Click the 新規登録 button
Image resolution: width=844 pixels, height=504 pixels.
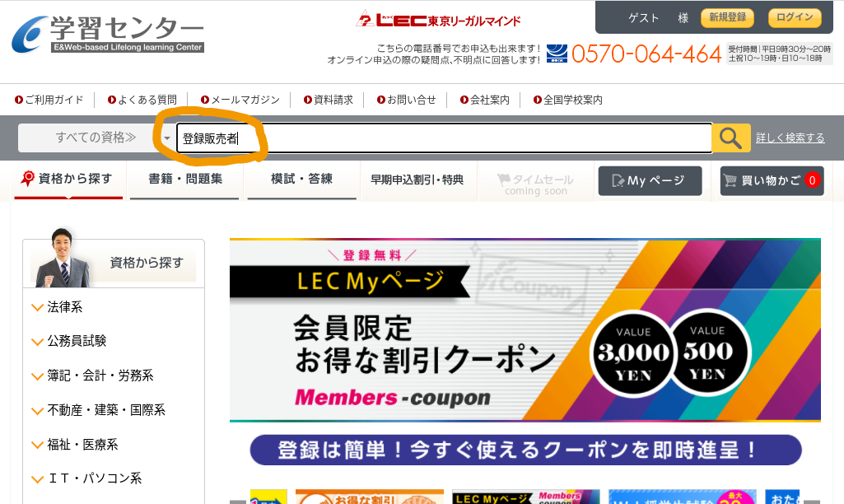point(727,18)
